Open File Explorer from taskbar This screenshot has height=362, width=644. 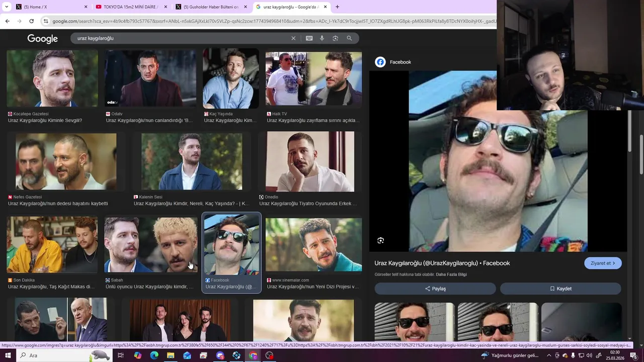171,355
